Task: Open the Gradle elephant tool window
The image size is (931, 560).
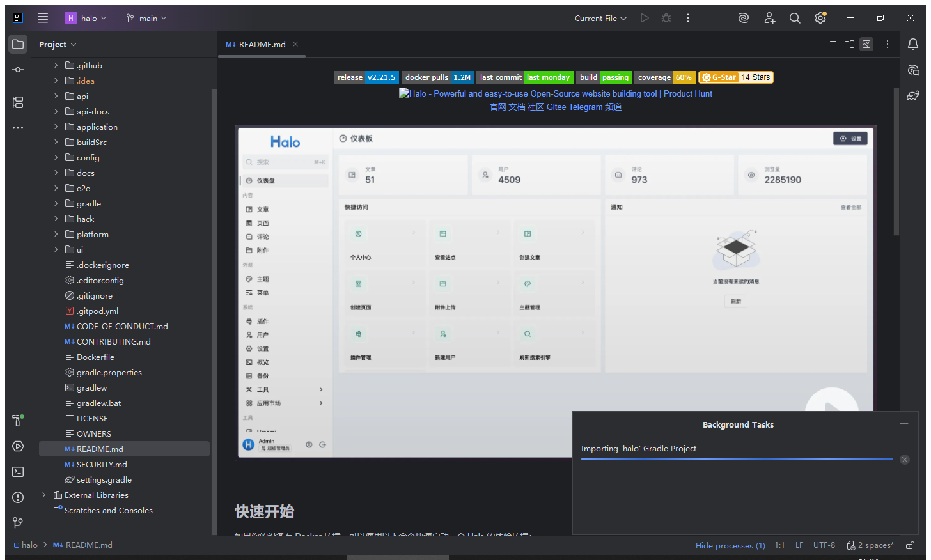Action: pyautogui.click(x=913, y=95)
